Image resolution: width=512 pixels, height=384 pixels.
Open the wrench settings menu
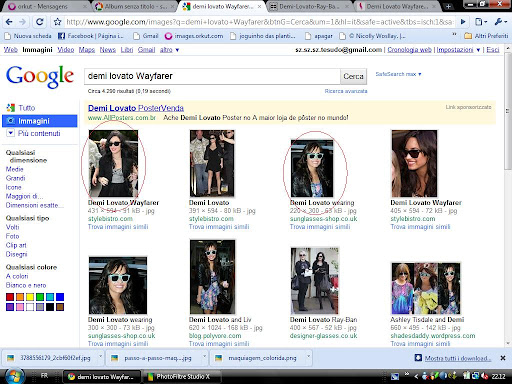tap(500, 22)
